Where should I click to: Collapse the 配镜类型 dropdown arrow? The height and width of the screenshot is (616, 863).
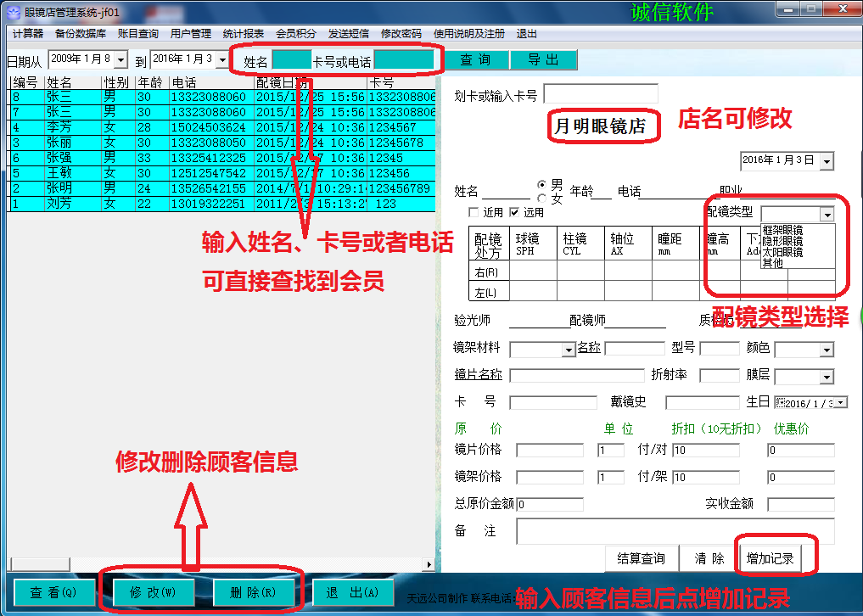coord(827,214)
